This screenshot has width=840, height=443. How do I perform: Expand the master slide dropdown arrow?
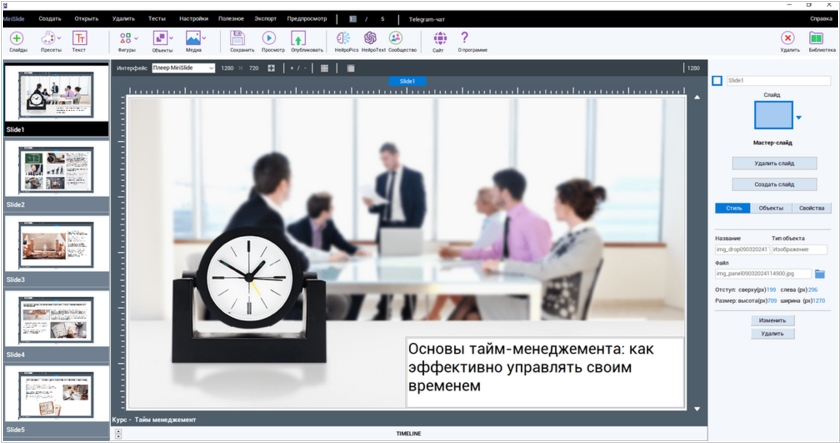pyautogui.click(x=798, y=117)
